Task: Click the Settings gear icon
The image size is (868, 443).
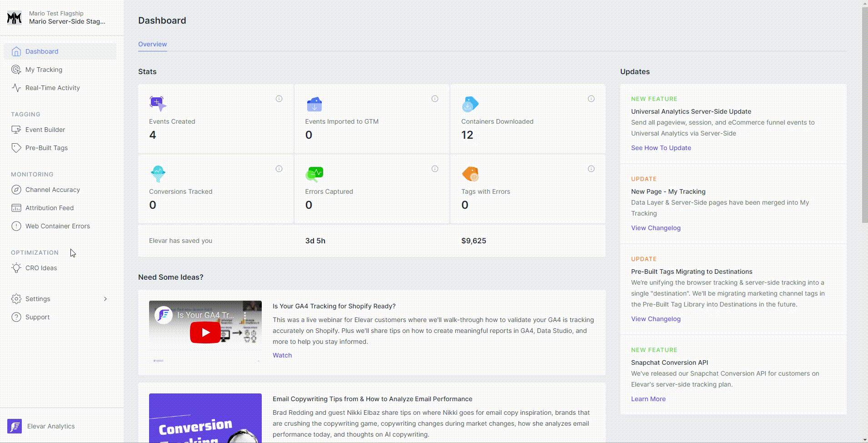Action: click(16, 299)
